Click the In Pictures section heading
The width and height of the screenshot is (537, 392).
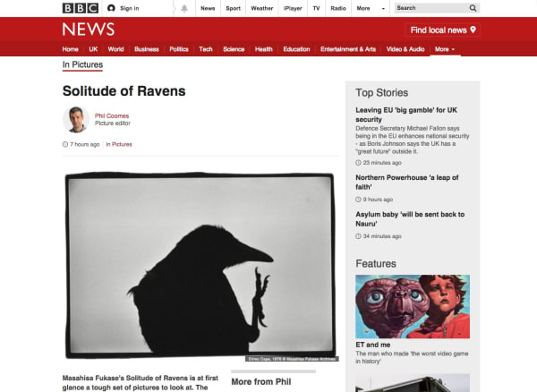point(82,64)
